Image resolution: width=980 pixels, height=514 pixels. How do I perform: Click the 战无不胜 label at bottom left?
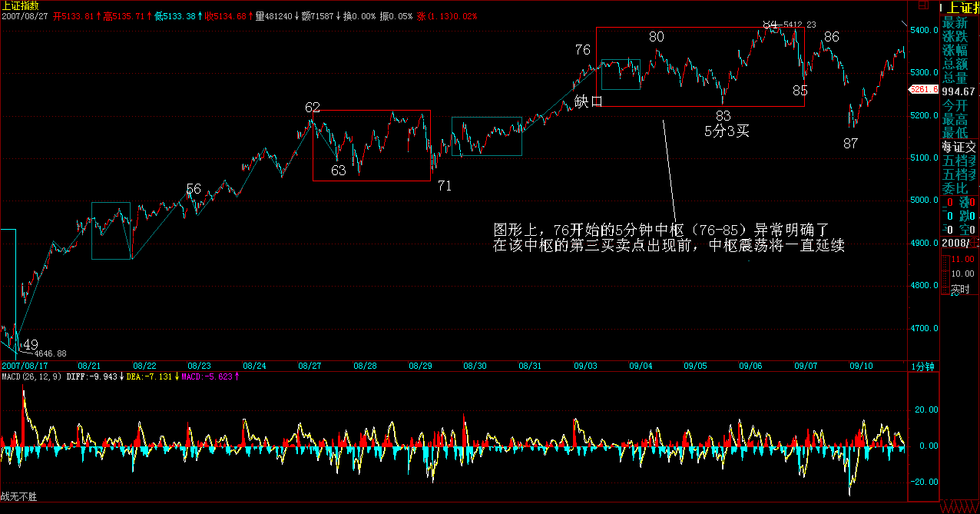point(18,497)
